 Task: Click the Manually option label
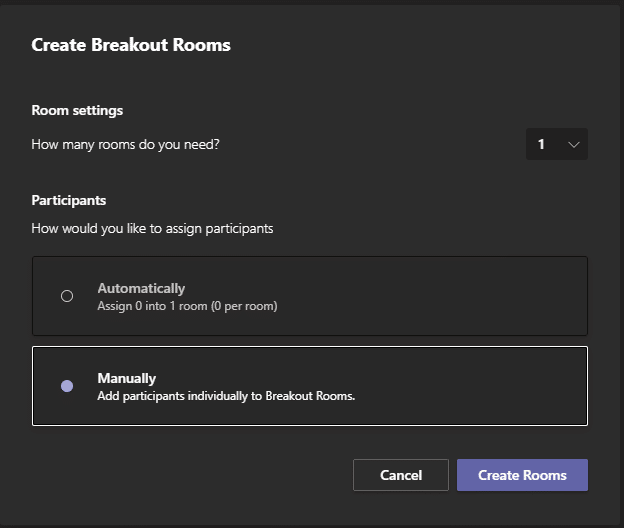pyautogui.click(x=127, y=378)
